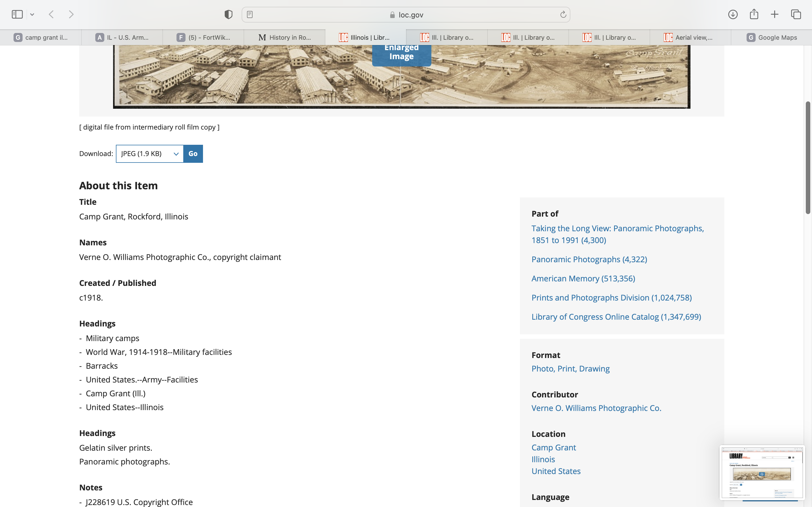Click the reader view page icon
Viewport: 812px width, 507px height.
click(x=250, y=14)
